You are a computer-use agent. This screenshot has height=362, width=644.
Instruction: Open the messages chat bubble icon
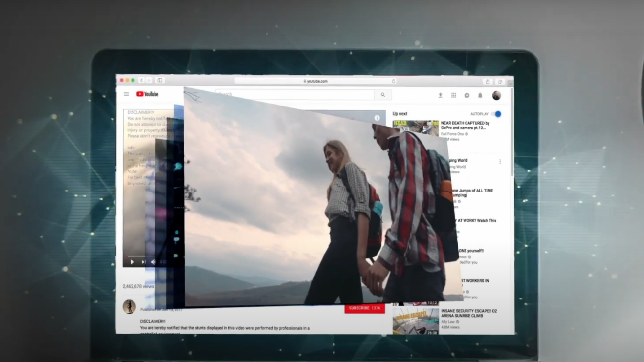466,95
